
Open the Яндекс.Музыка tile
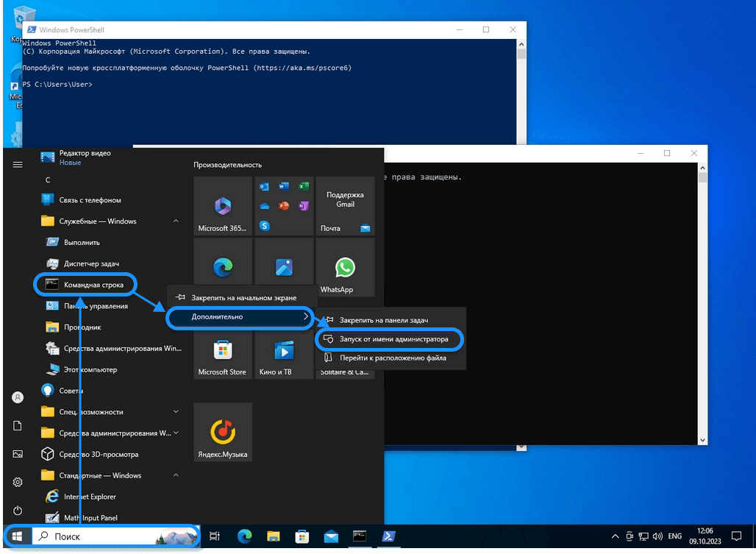coord(223,432)
